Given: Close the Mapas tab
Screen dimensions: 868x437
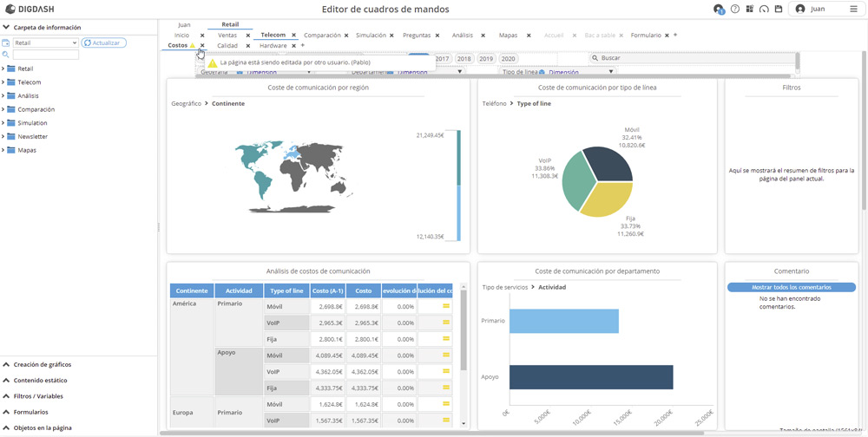Looking at the screenshot, I should click(x=529, y=36).
